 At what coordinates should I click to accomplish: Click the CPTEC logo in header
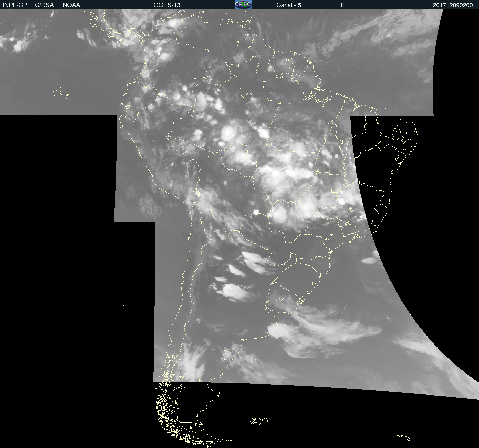click(243, 5)
